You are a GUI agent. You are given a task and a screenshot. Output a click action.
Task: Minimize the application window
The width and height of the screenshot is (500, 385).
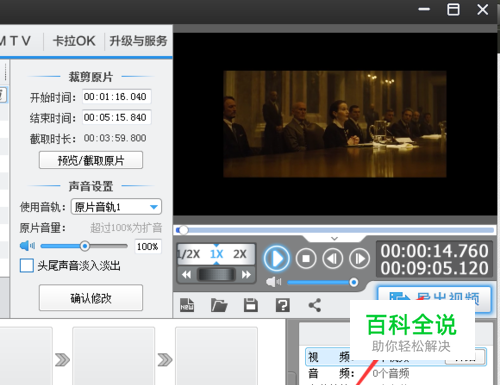(x=424, y=9)
